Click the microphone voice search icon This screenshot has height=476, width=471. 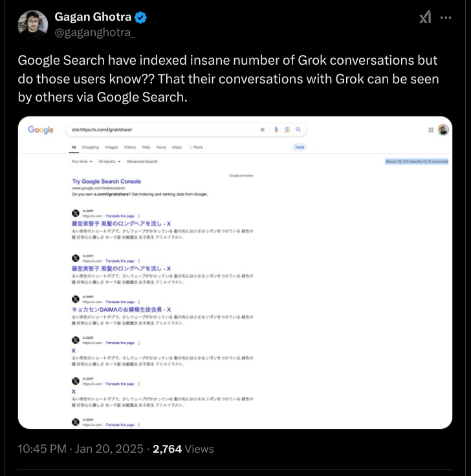point(276,129)
